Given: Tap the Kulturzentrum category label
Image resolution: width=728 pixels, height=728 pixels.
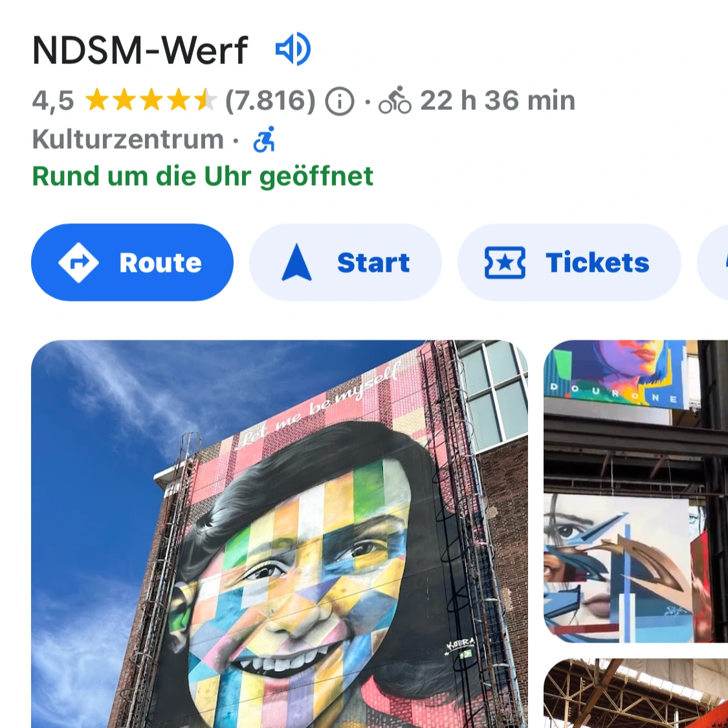Looking at the screenshot, I should click(x=127, y=139).
